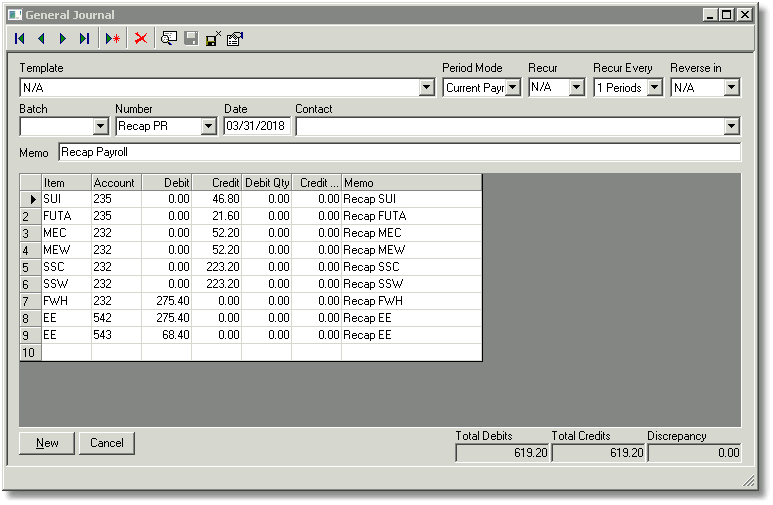Select row header 5 in grid
Viewport: 773px width, 505px height.
click(x=31, y=267)
